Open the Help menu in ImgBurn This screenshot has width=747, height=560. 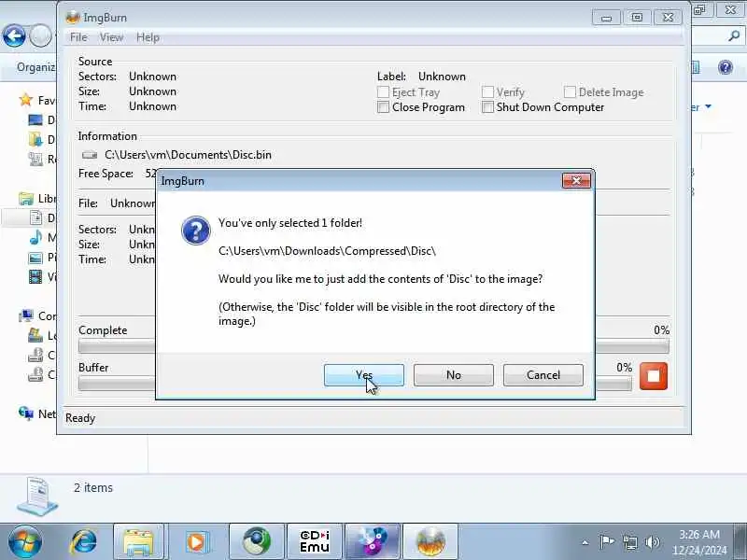(148, 37)
